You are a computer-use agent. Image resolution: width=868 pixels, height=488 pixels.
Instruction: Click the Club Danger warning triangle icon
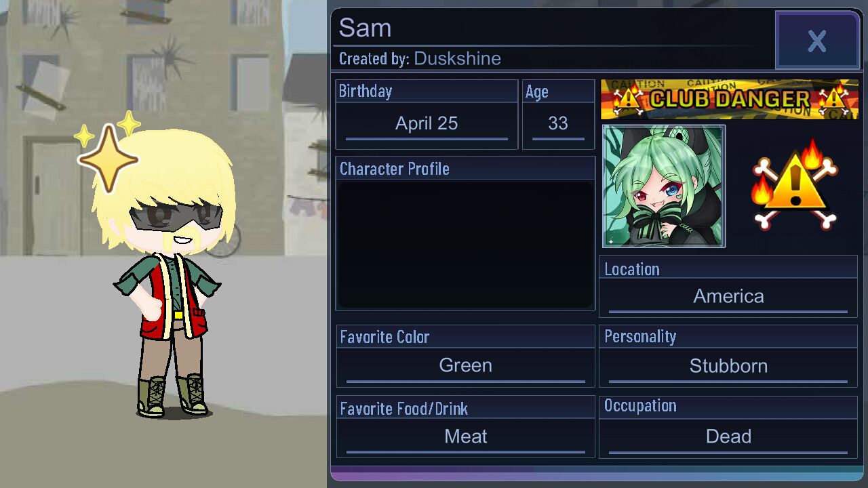[795, 184]
